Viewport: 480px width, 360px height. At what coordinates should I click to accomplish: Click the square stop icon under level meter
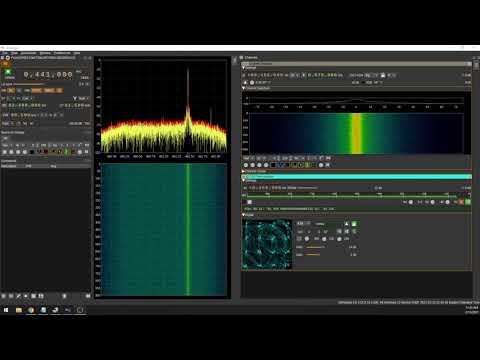pos(249,202)
